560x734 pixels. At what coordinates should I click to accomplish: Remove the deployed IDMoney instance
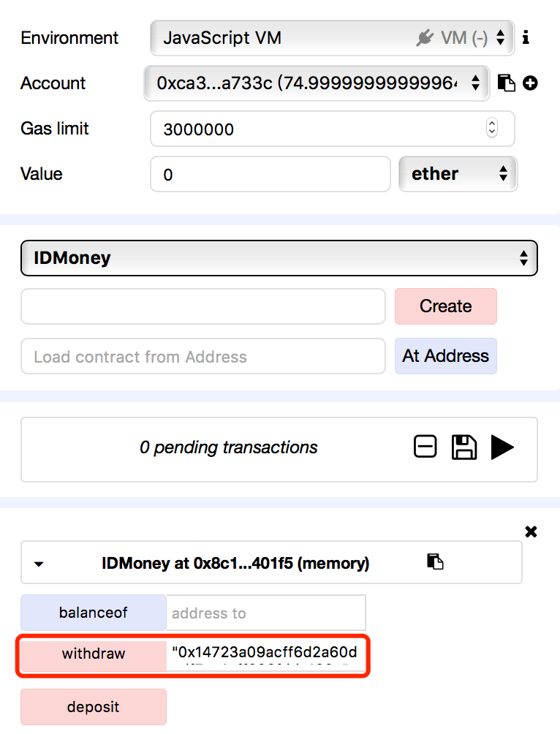click(x=531, y=531)
